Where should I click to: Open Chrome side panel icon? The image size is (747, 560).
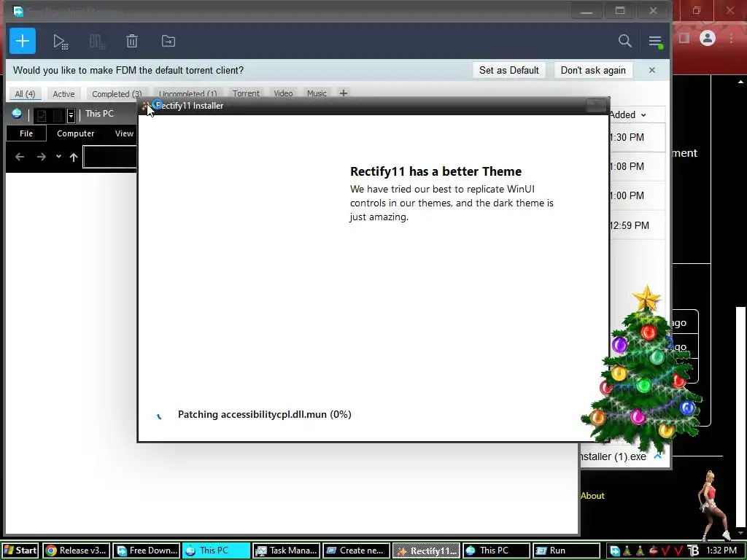pyautogui.click(x=684, y=38)
